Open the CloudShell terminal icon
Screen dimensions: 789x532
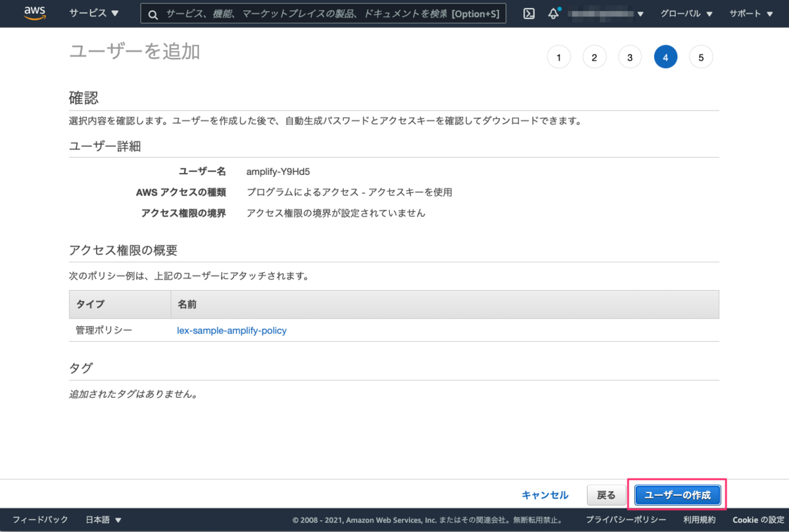click(529, 13)
